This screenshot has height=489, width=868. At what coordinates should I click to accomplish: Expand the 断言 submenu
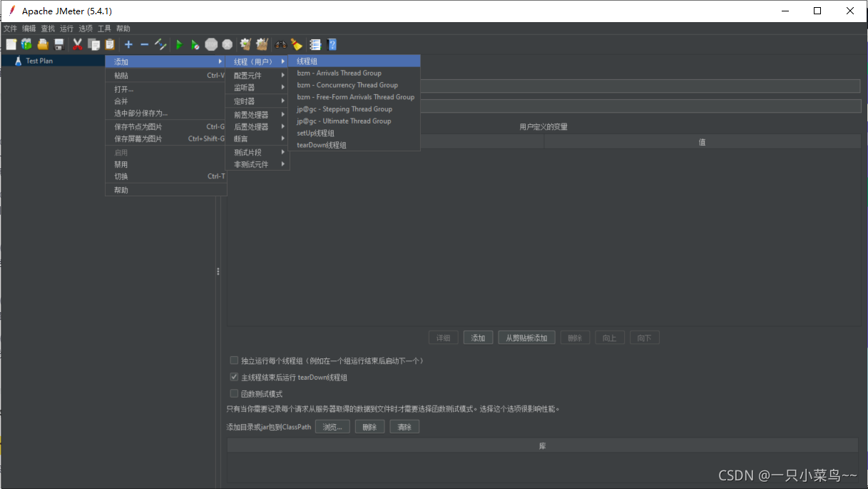pyautogui.click(x=257, y=138)
